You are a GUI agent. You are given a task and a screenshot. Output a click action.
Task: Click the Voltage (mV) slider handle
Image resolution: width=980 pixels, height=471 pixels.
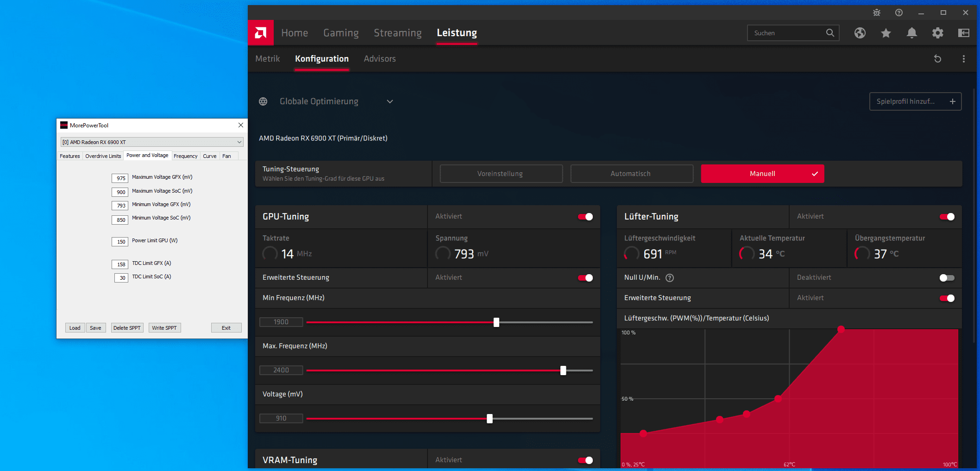point(490,419)
